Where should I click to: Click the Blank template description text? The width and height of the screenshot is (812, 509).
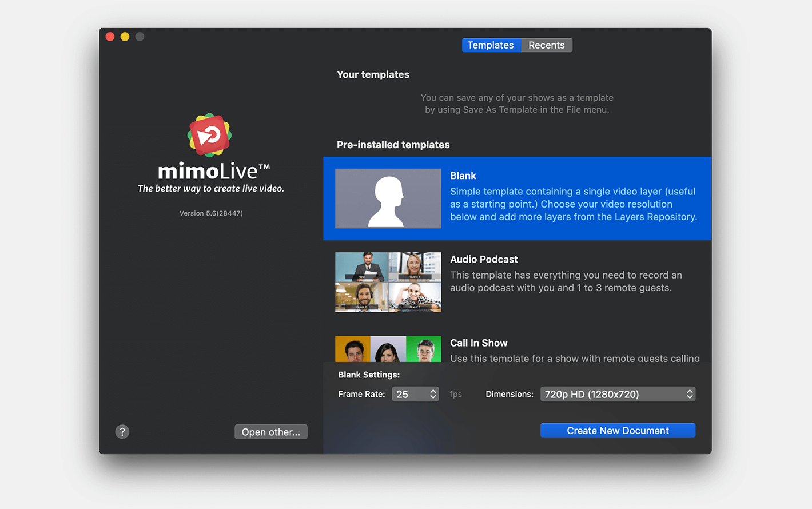(x=574, y=204)
